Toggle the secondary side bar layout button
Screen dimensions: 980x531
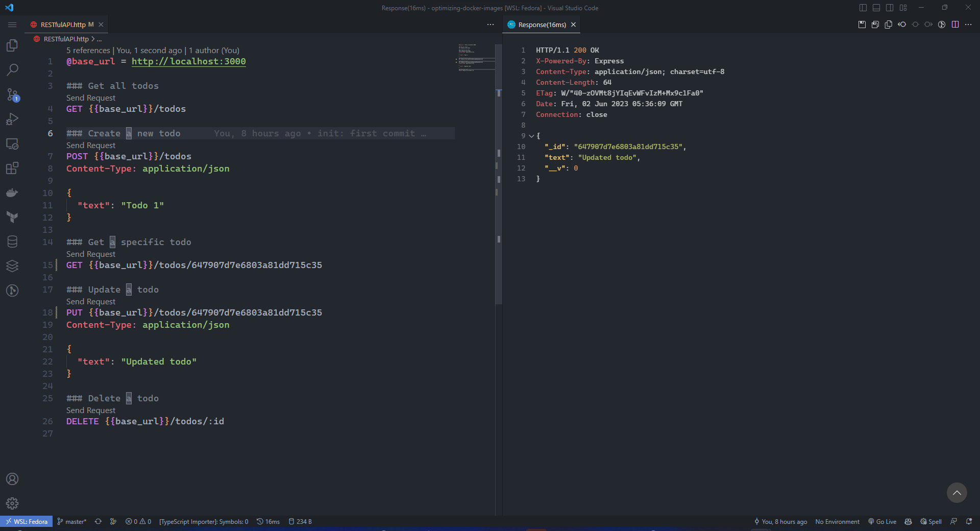(x=890, y=8)
